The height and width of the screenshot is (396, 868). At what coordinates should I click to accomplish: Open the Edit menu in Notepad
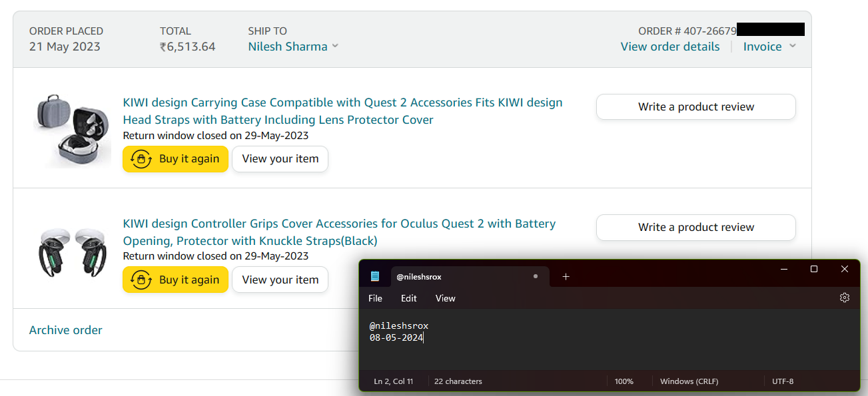pyautogui.click(x=408, y=298)
